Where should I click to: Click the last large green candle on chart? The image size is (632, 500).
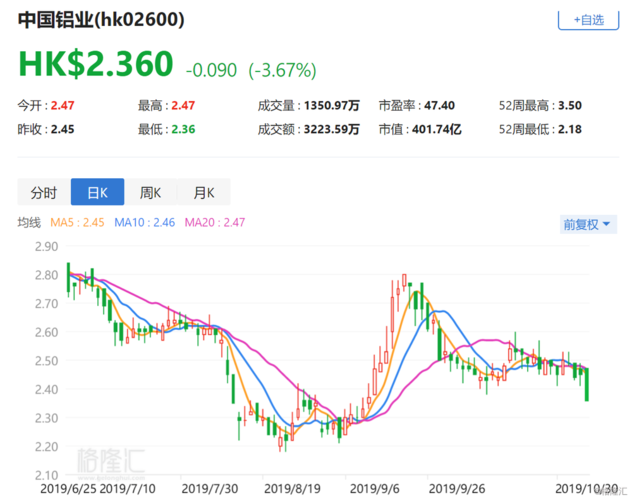(x=586, y=384)
